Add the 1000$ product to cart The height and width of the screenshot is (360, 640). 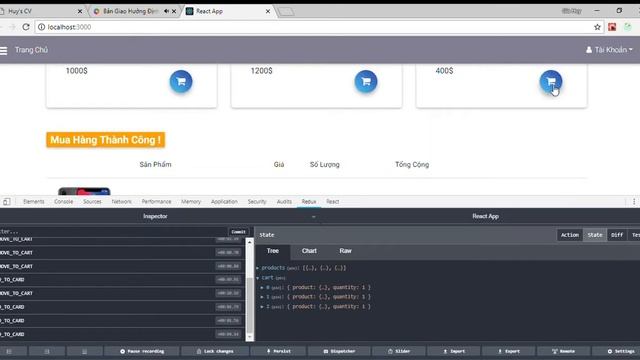[x=181, y=81]
